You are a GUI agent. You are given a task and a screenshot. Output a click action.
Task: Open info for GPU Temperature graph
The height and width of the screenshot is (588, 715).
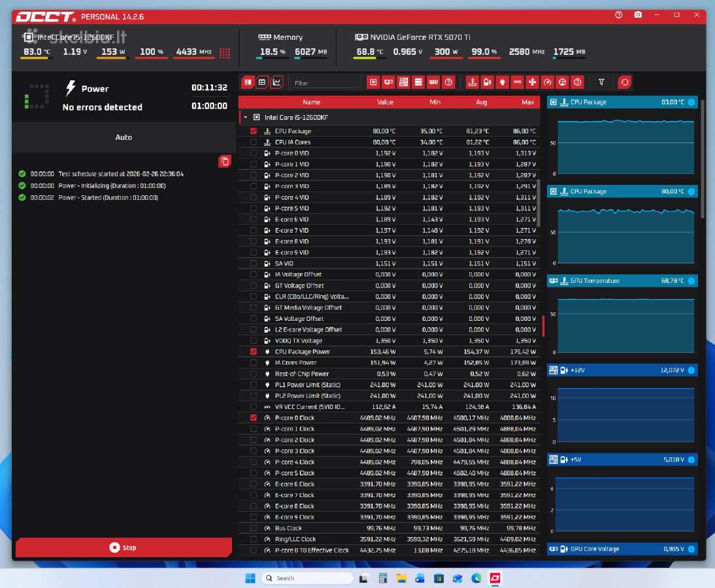point(691,281)
